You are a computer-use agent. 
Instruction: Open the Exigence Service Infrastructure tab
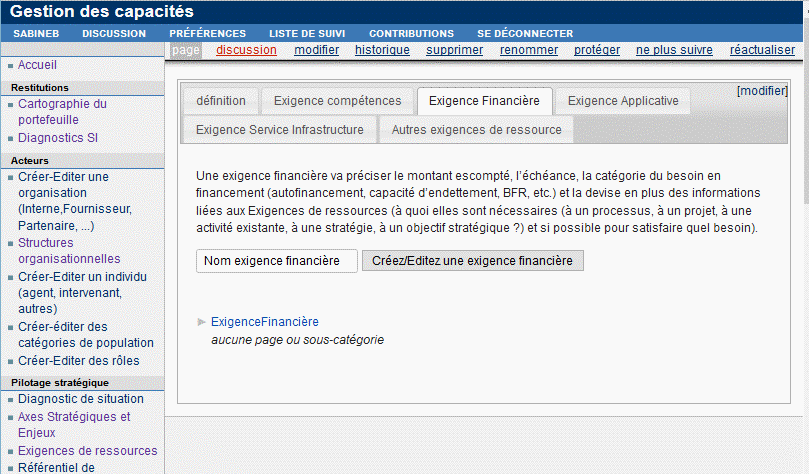tap(280, 129)
